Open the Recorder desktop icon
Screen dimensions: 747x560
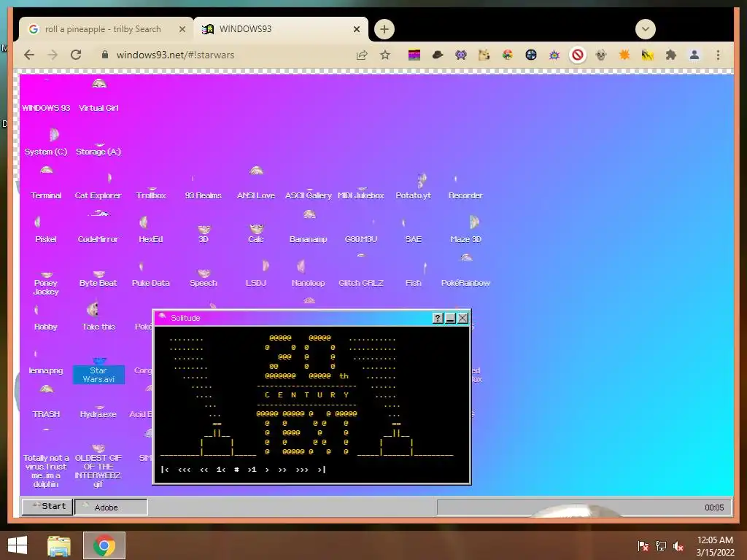[465, 187]
